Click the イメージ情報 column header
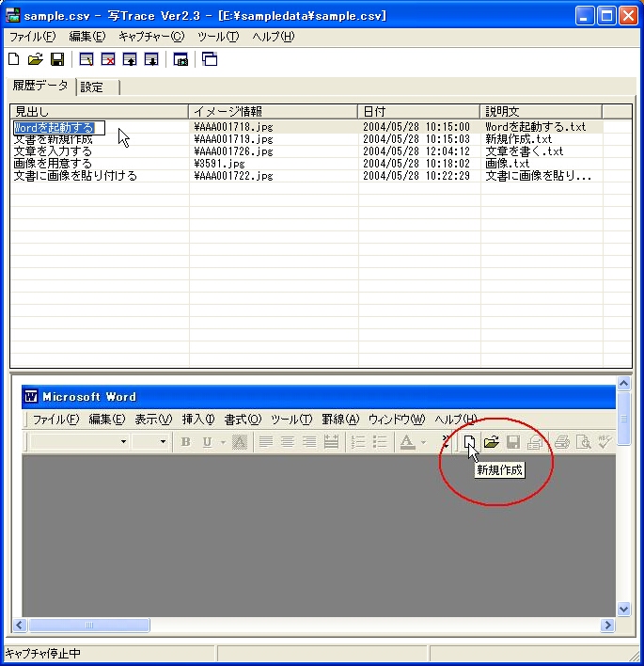This screenshot has width=644, height=666. click(273, 112)
